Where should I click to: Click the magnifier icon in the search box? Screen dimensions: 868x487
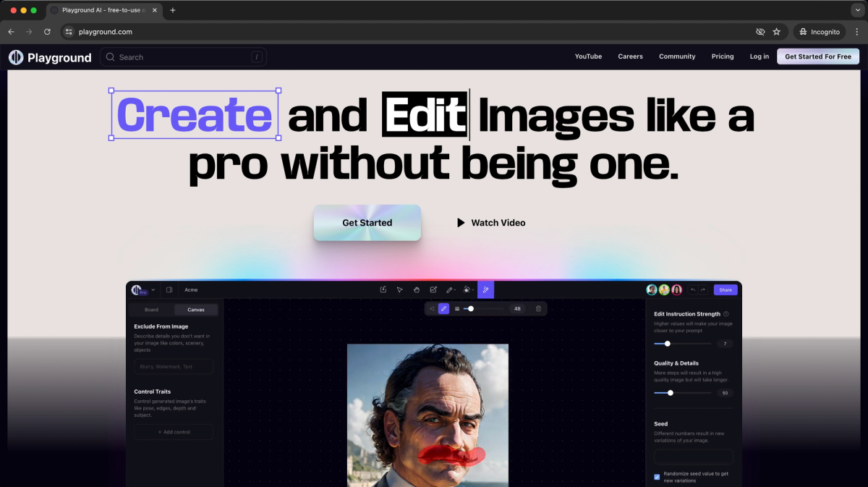(111, 57)
